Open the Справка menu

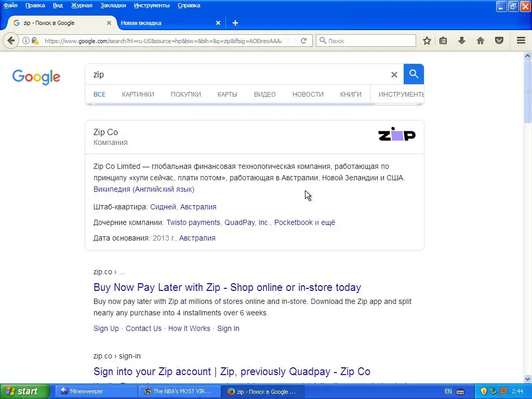(189, 5)
